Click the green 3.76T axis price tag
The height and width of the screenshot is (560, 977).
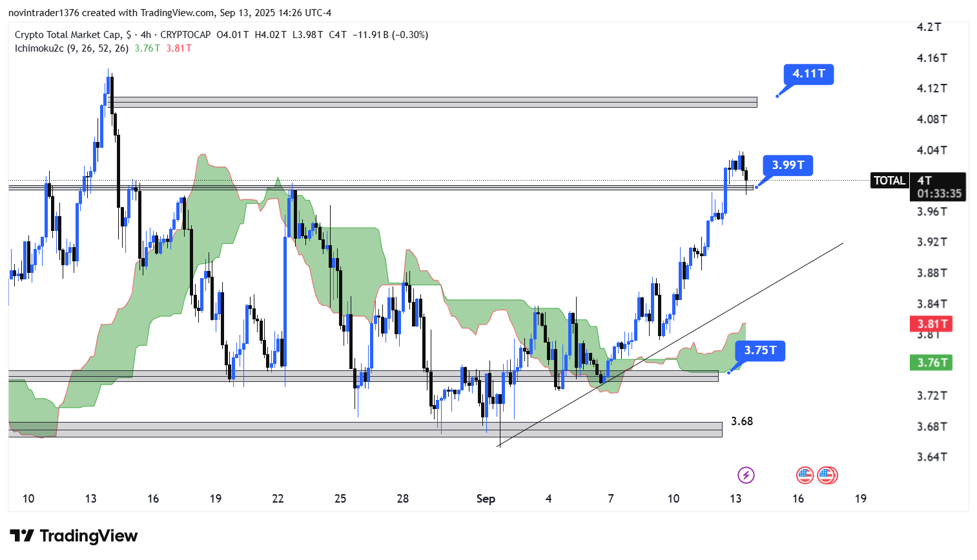pyautogui.click(x=931, y=363)
